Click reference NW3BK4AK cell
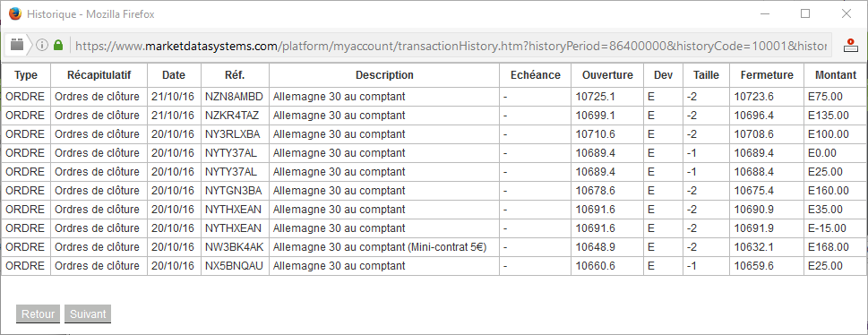The height and width of the screenshot is (335, 868). pyautogui.click(x=235, y=247)
